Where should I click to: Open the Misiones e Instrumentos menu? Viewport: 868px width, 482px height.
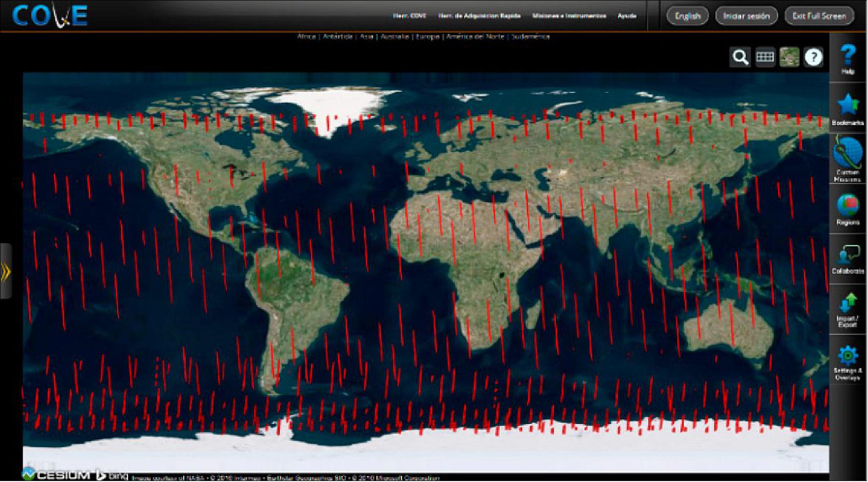coord(569,15)
